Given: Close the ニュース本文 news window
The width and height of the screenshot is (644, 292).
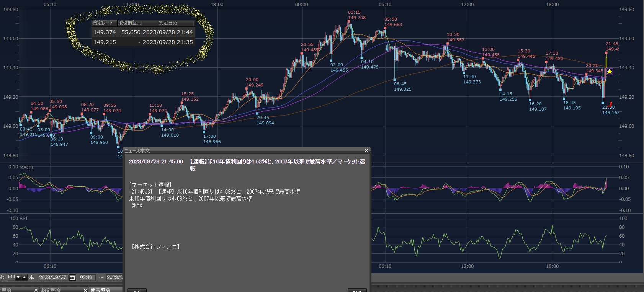Looking at the screenshot, I should coord(366,151).
